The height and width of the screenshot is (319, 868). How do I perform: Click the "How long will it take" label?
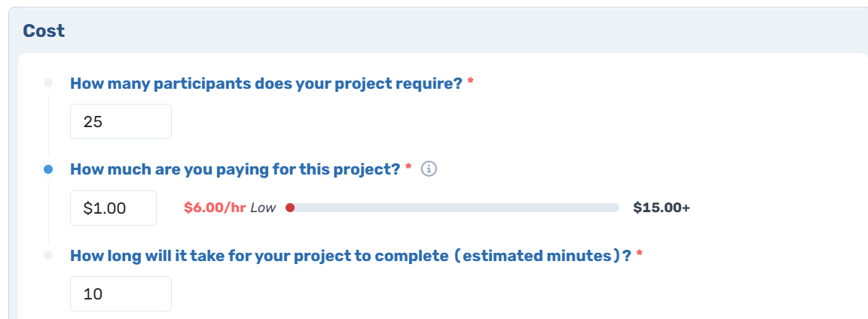click(351, 256)
